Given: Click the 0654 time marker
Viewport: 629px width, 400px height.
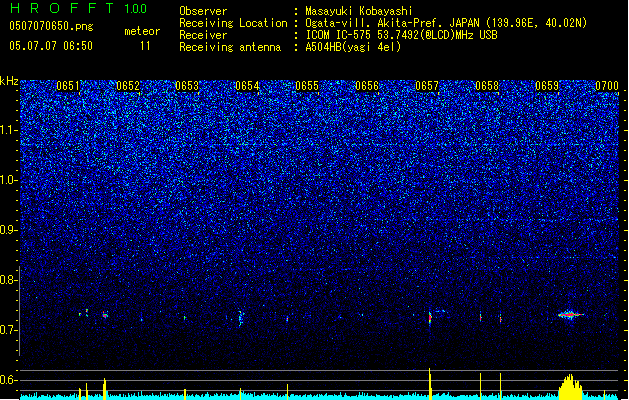Looking at the screenshot, I should 247,86.
